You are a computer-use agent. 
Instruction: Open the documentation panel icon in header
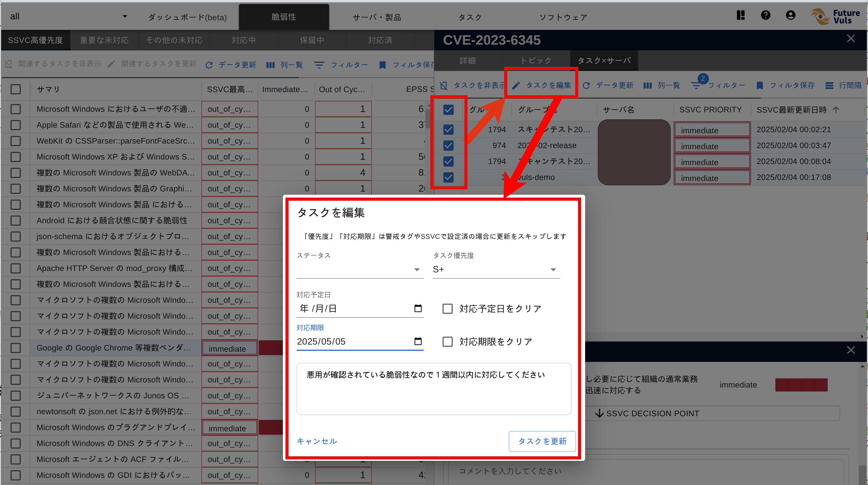click(740, 15)
